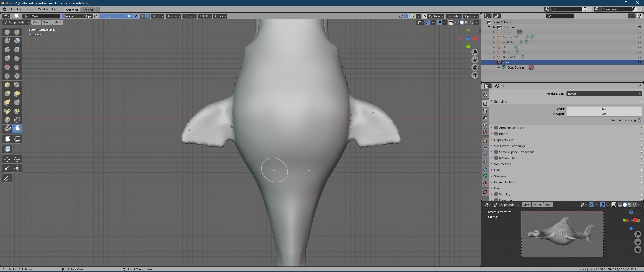Image resolution: width=644 pixels, height=272 pixels.
Task: Open the Render Engine Eevee dropdown
Action: tap(604, 94)
